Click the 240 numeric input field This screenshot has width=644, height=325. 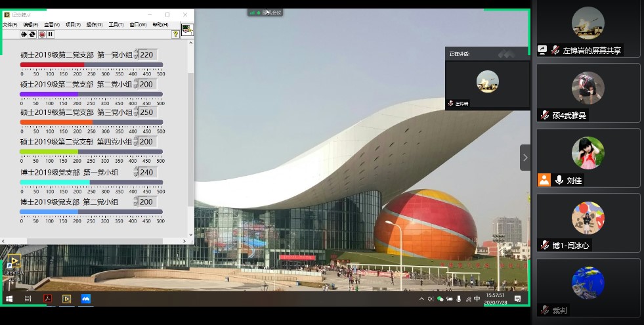coord(148,173)
